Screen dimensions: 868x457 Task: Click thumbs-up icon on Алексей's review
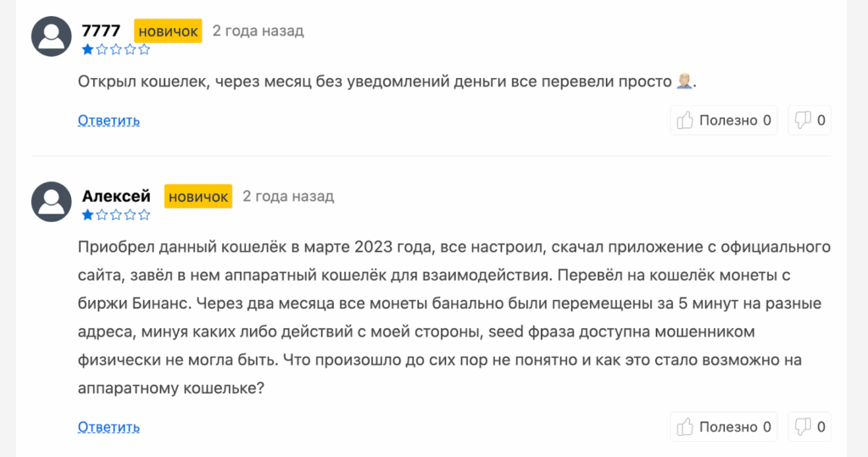point(685,426)
